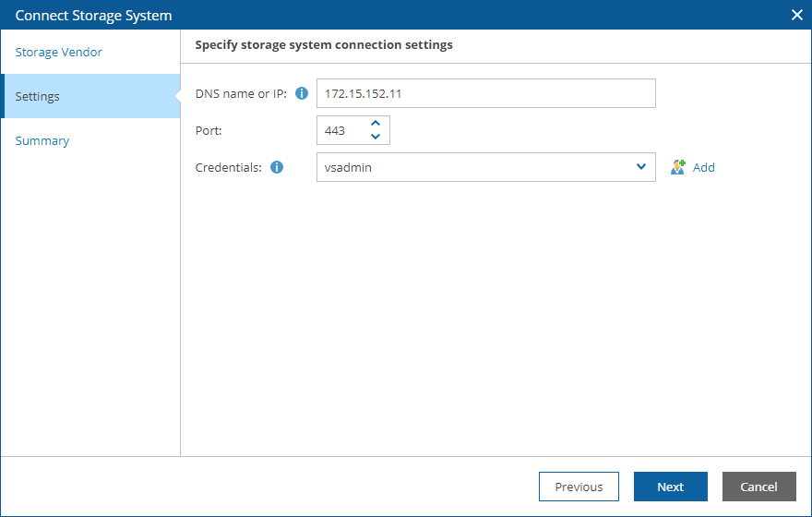Select the Settings step in sidebar
Viewport: 812px width, 517px height.
coord(38,97)
